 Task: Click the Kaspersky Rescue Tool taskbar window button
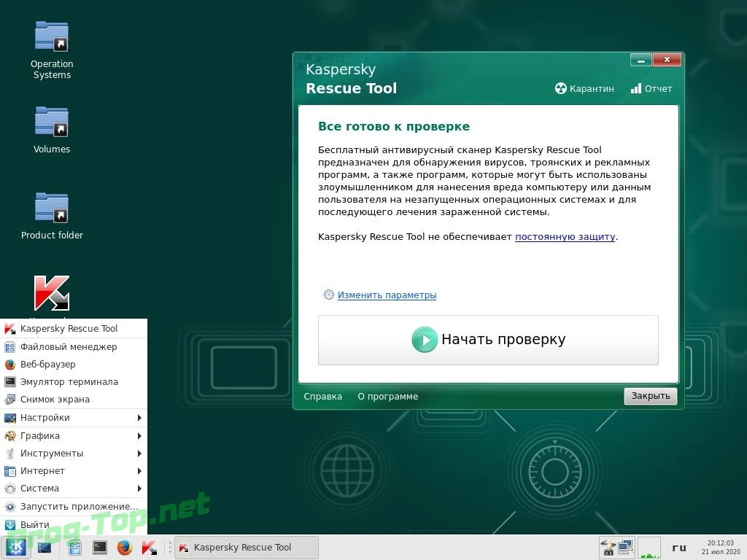[x=247, y=548]
